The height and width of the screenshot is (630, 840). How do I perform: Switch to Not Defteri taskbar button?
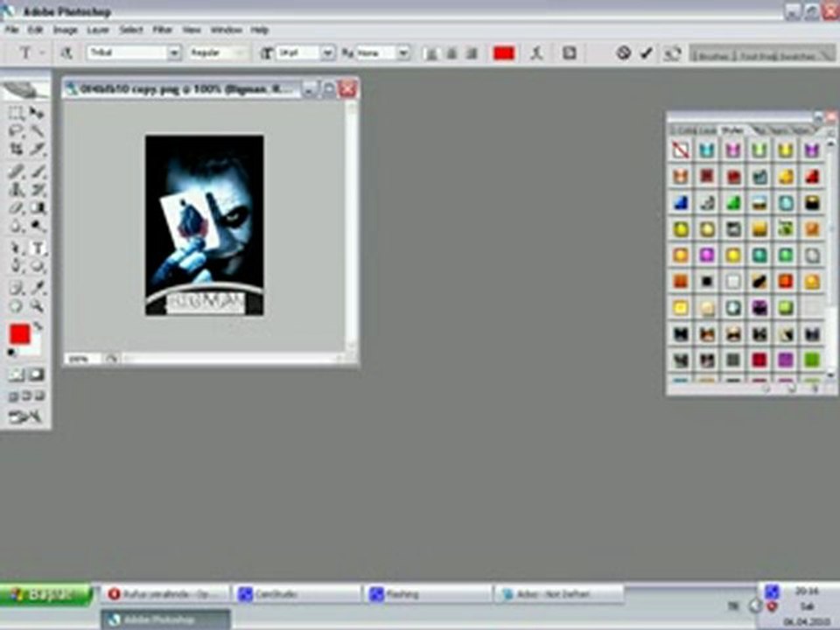560,594
